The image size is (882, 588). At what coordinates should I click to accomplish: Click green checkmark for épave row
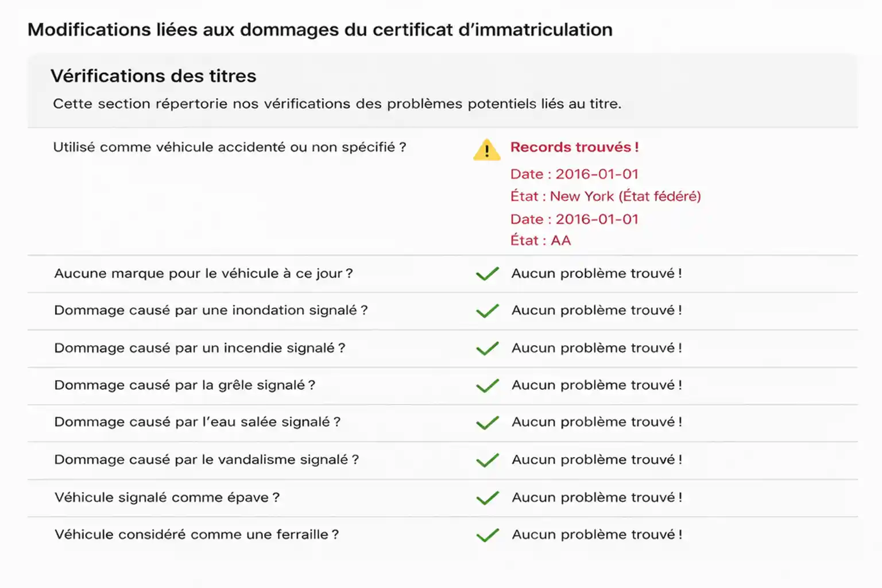(x=487, y=498)
